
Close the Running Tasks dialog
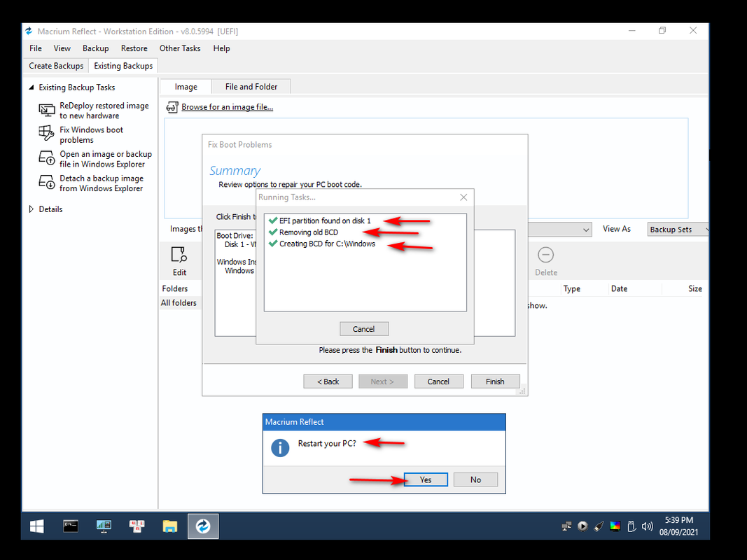(x=463, y=197)
